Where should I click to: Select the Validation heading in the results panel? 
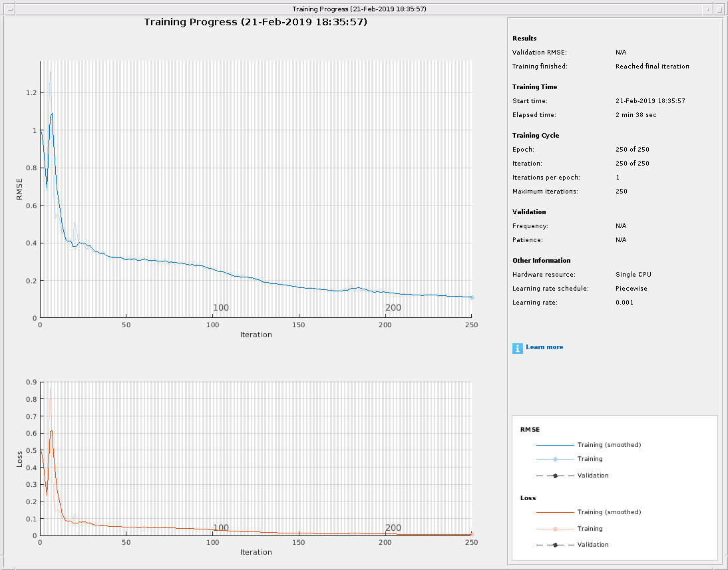(x=529, y=212)
